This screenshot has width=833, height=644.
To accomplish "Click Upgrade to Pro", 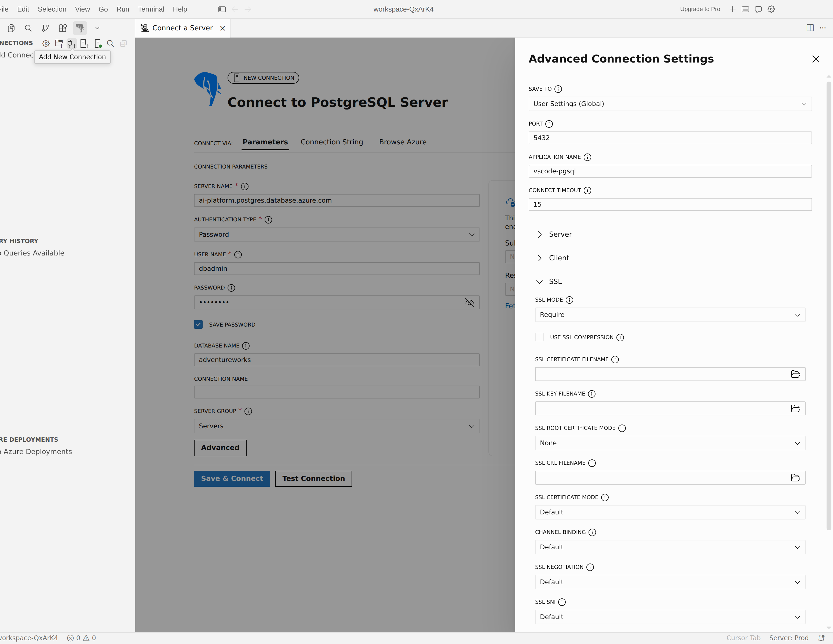I will coord(700,9).
